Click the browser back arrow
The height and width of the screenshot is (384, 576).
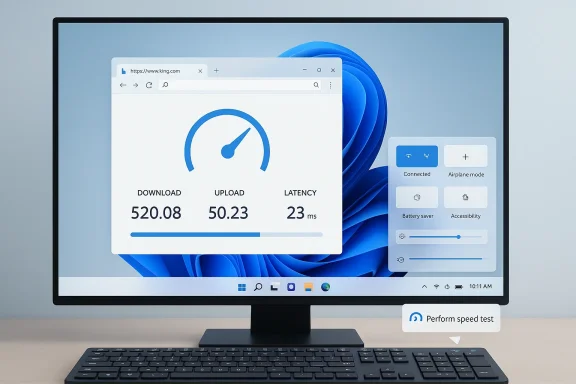(x=123, y=85)
